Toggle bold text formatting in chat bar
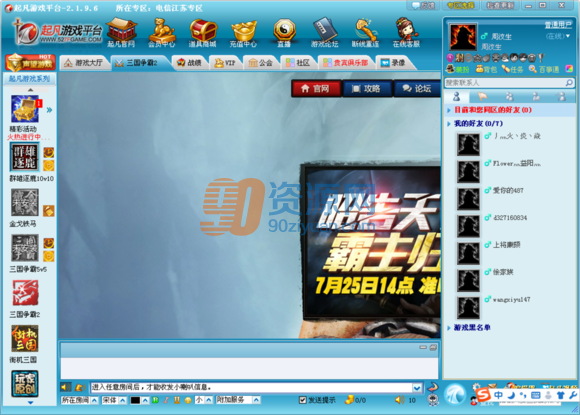 tap(155, 400)
